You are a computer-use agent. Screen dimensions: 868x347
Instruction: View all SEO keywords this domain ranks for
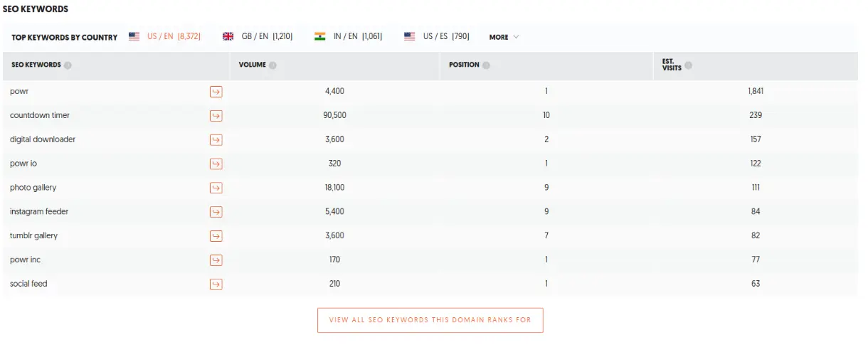click(430, 320)
